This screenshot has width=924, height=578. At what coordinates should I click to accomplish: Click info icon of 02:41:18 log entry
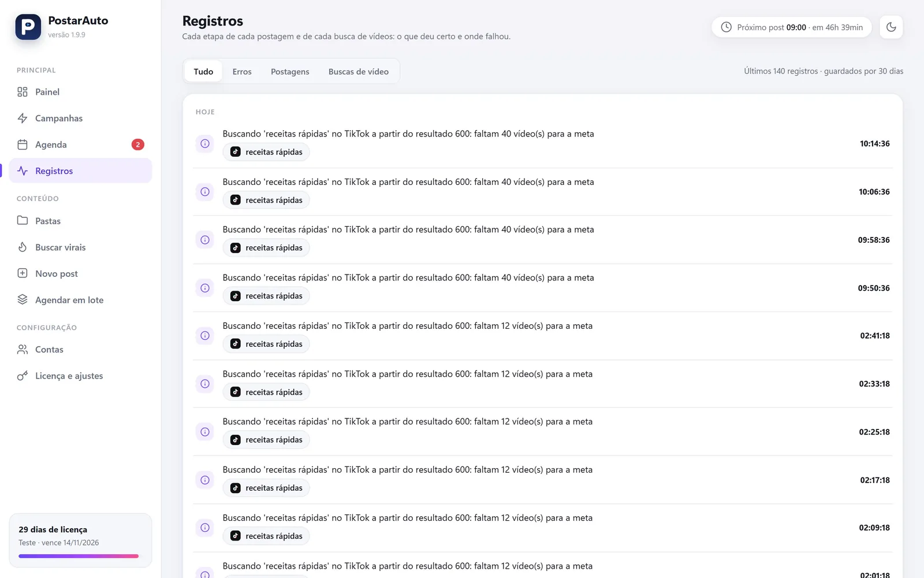tap(205, 336)
